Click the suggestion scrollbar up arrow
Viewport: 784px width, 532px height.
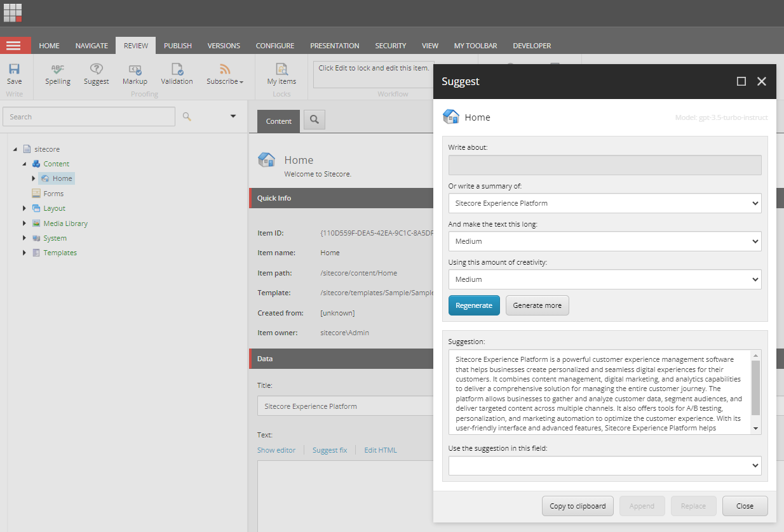click(755, 356)
